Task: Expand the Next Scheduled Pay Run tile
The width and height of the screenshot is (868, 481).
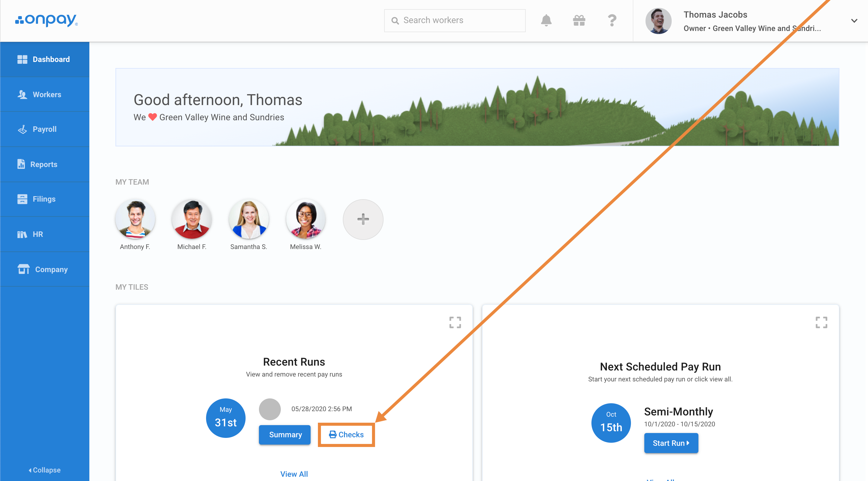Action: click(x=821, y=322)
